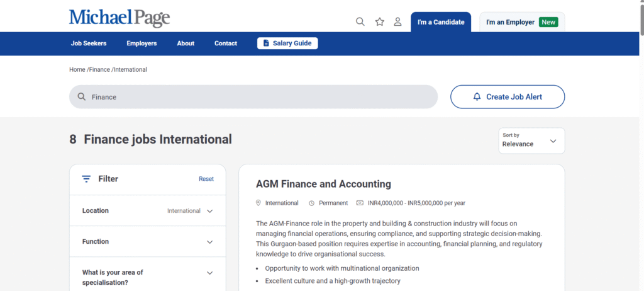644x291 pixels.
Task: Click the Michael Page logo
Action: point(119,17)
